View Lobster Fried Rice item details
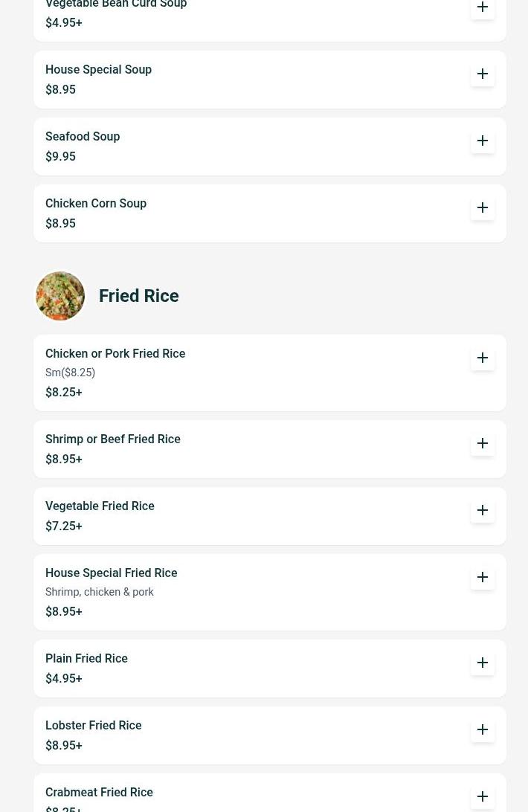This screenshot has width=528, height=812. pyautogui.click(x=93, y=726)
